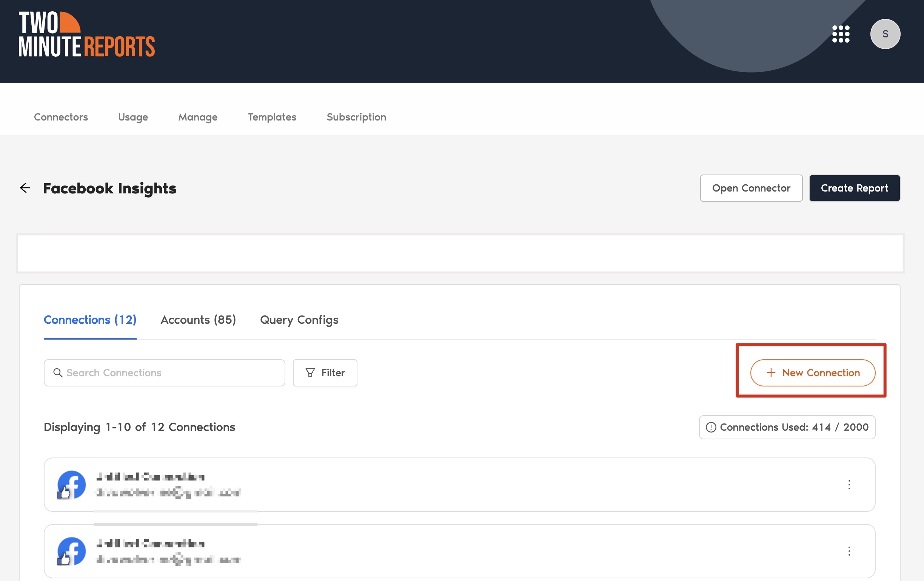Click the Open Connector button
This screenshot has width=924, height=581.
pos(751,188)
